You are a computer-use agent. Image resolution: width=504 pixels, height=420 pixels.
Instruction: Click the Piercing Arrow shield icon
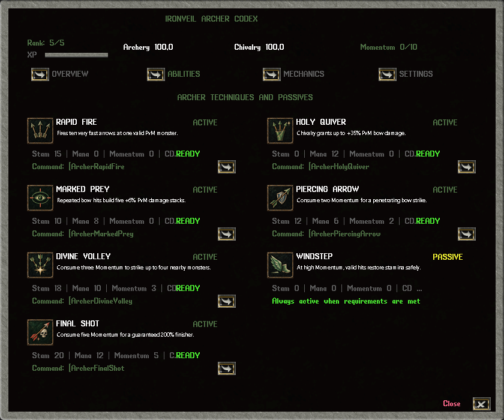(x=280, y=197)
